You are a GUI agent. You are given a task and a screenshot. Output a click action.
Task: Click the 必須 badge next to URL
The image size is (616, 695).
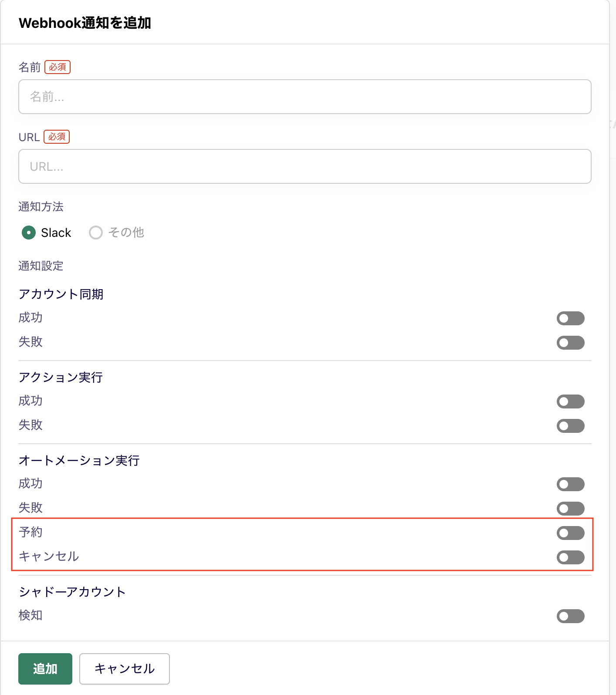pyautogui.click(x=57, y=137)
